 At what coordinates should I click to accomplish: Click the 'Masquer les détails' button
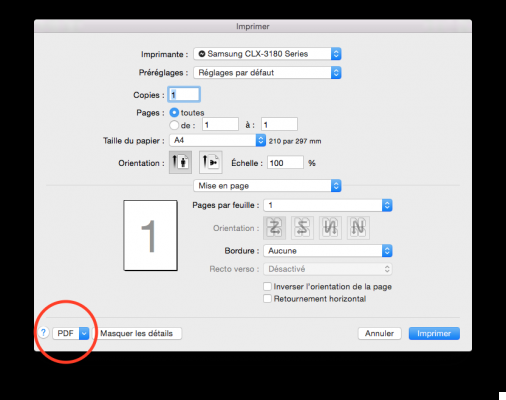tap(137, 333)
